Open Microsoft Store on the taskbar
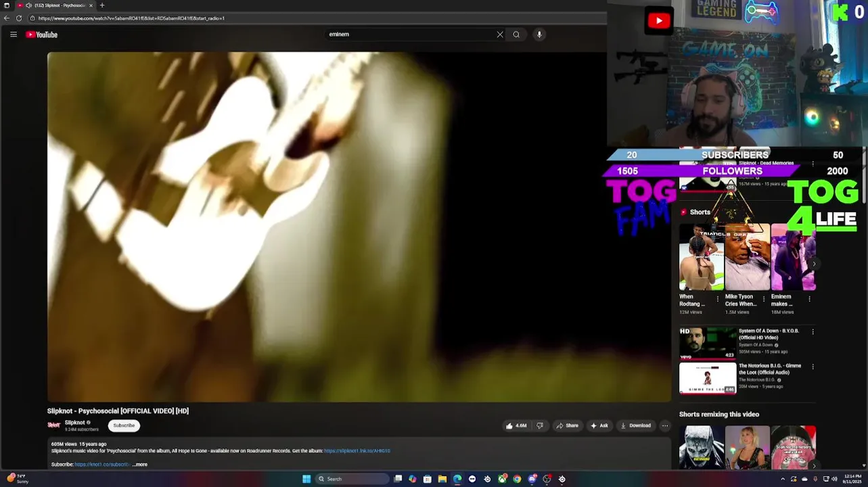Screen dimensions: 868x487 pos(428,479)
